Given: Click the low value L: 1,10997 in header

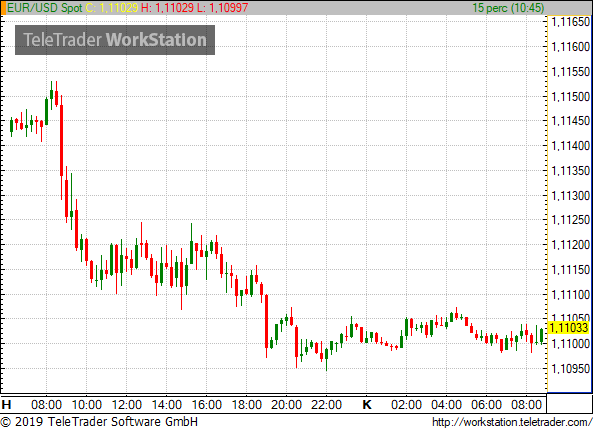Looking at the screenshot, I should click(223, 8).
